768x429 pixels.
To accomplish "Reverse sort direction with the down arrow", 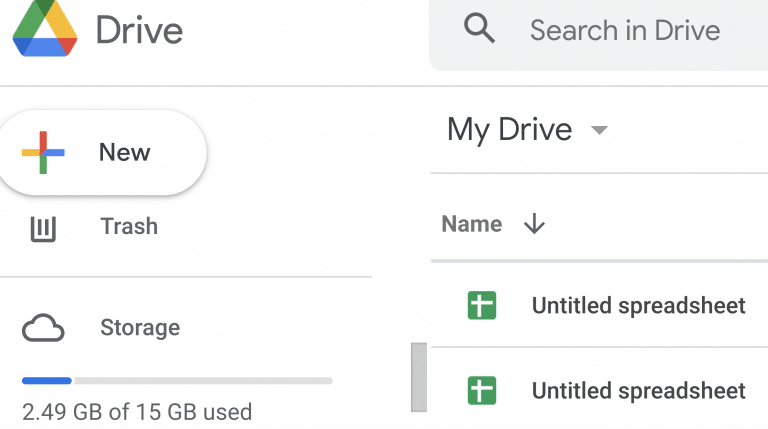I will click(x=534, y=224).
